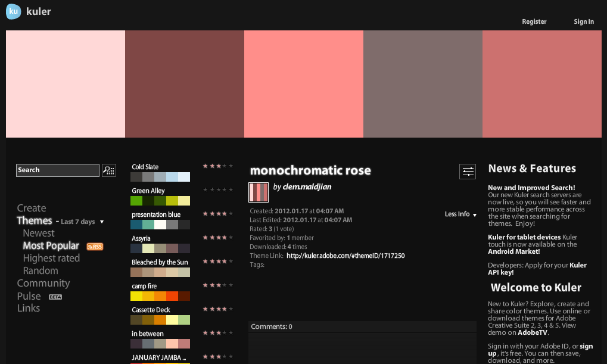This screenshot has height=364, width=607.
Task: Click the Green Alley color strip
Action: coord(160,201)
